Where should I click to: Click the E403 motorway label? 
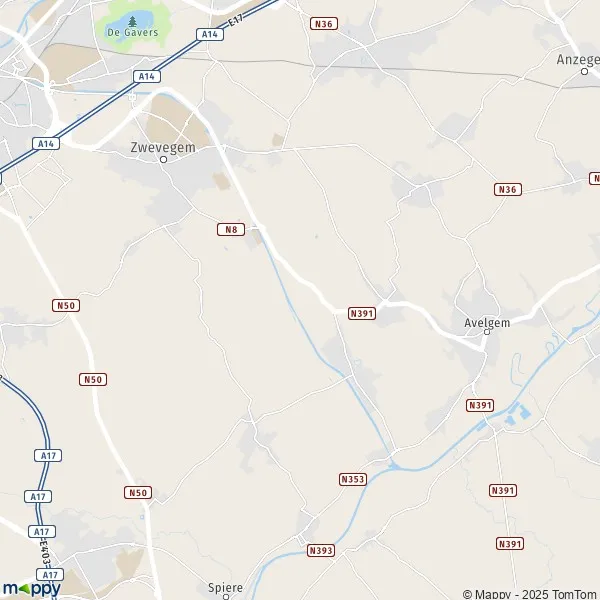coord(45,553)
